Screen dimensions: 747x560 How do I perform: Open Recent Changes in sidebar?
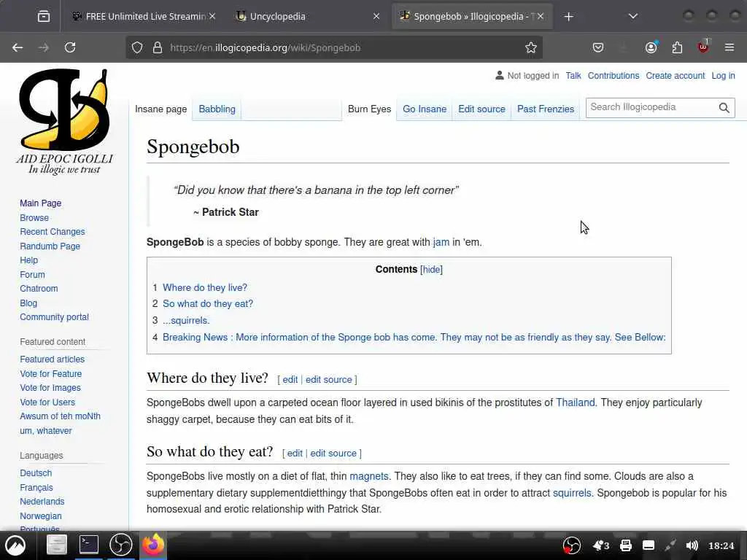53,232
